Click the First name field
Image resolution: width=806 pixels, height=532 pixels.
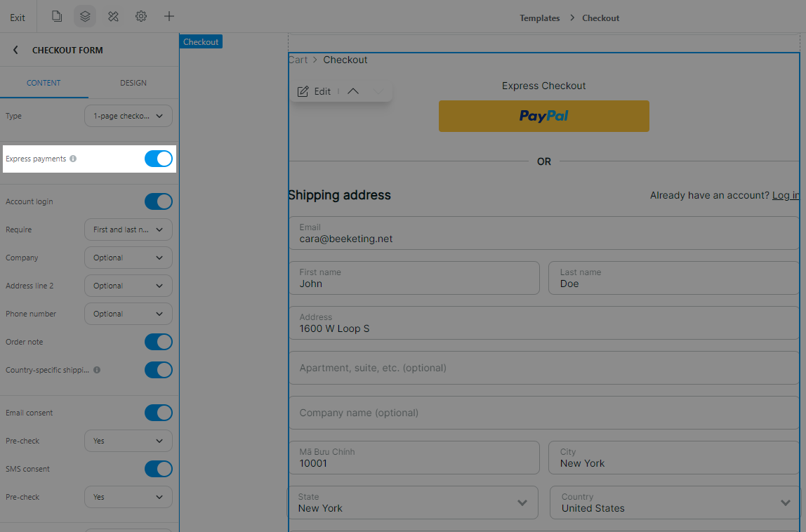point(414,278)
